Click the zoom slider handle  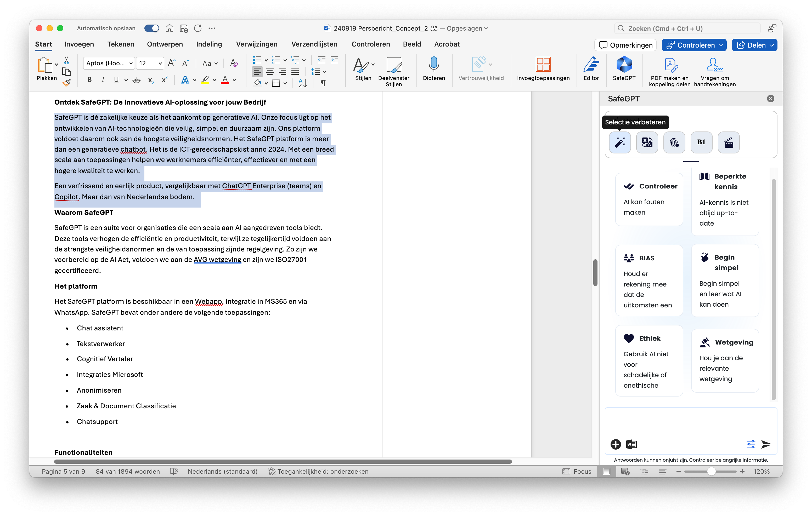[x=712, y=472]
